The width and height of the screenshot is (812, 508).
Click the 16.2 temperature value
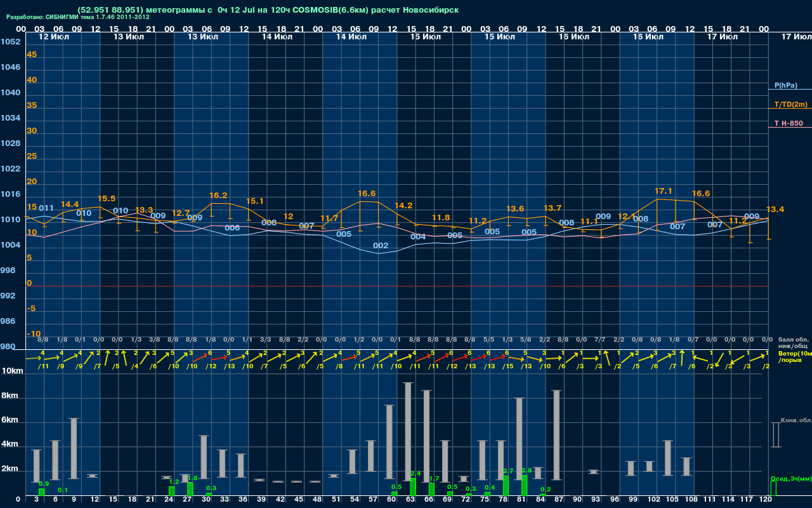pyautogui.click(x=218, y=196)
